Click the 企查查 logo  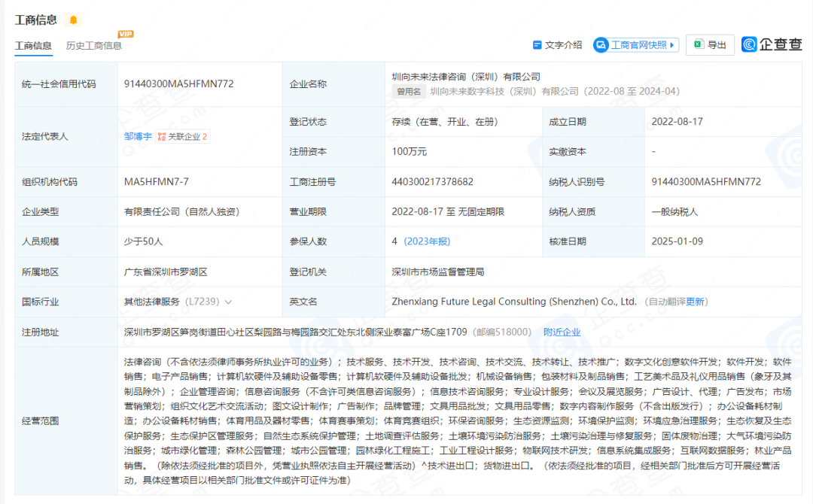(x=772, y=45)
